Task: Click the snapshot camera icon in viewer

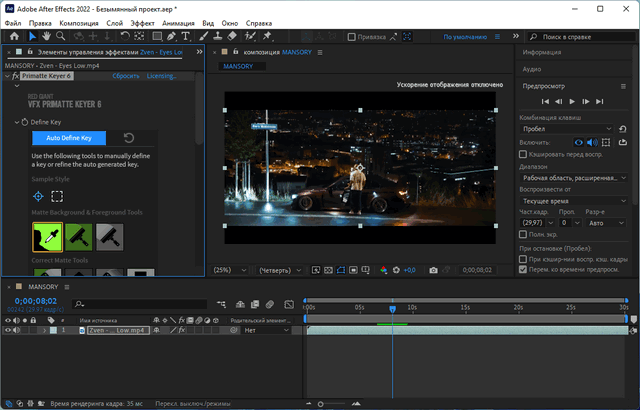Action: pos(433,270)
